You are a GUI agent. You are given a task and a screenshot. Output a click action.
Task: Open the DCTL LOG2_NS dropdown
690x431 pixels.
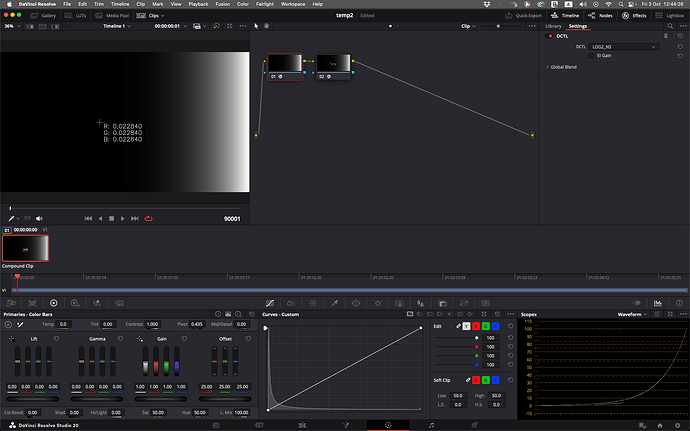click(623, 46)
